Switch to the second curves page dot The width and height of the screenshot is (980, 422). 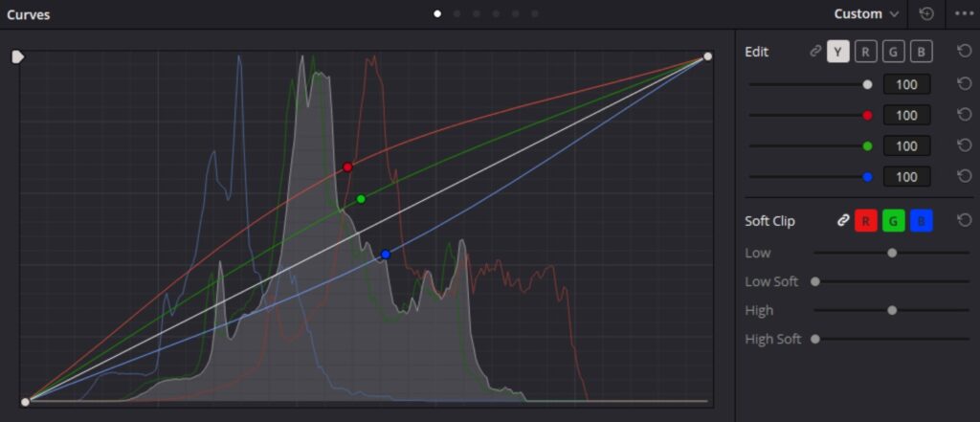(x=457, y=13)
